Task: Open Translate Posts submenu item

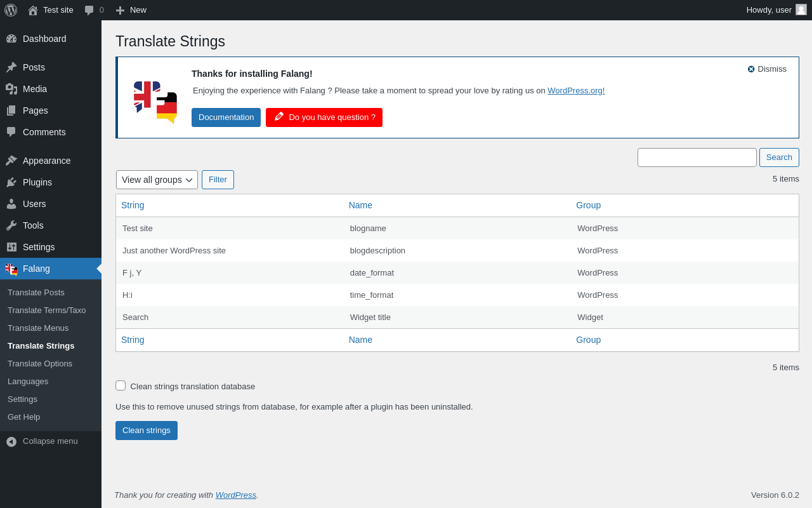Action: tap(36, 293)
